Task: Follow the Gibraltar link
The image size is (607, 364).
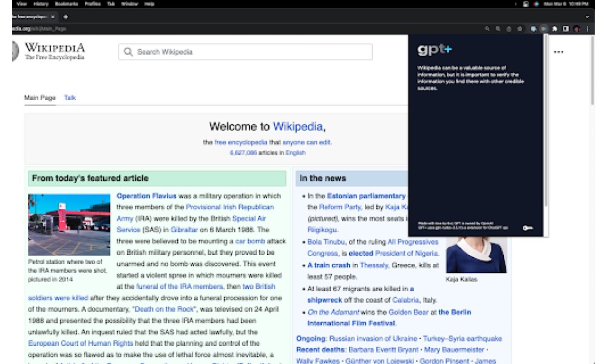Action: (x=185, y=230)
